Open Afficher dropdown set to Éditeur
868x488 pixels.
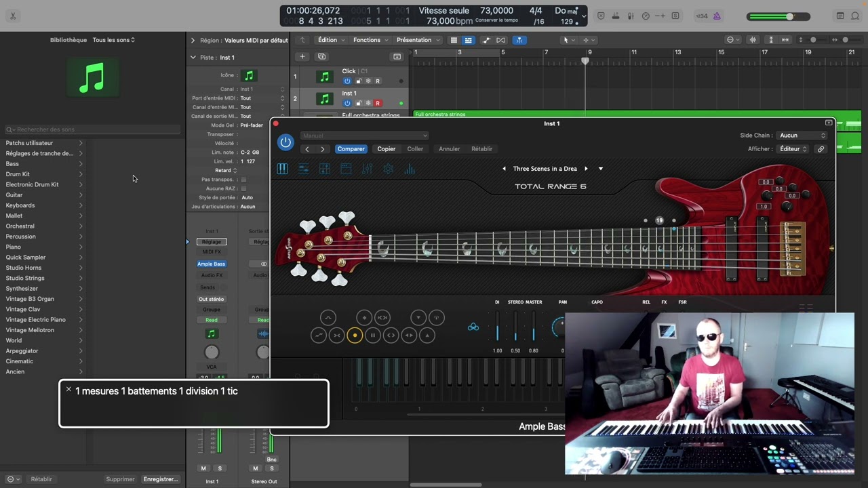point(793,149)
